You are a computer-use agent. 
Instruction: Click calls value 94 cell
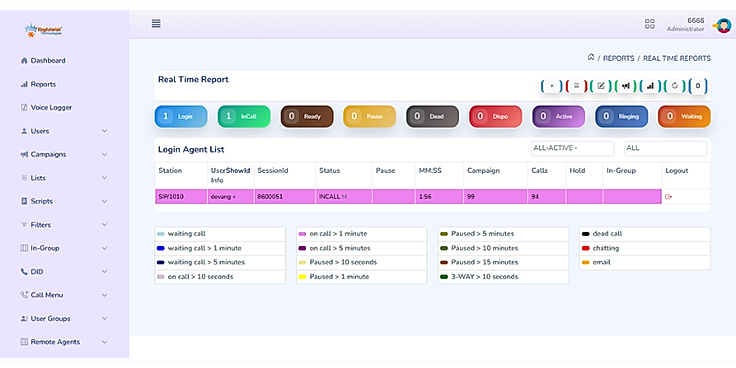point(547,197)
